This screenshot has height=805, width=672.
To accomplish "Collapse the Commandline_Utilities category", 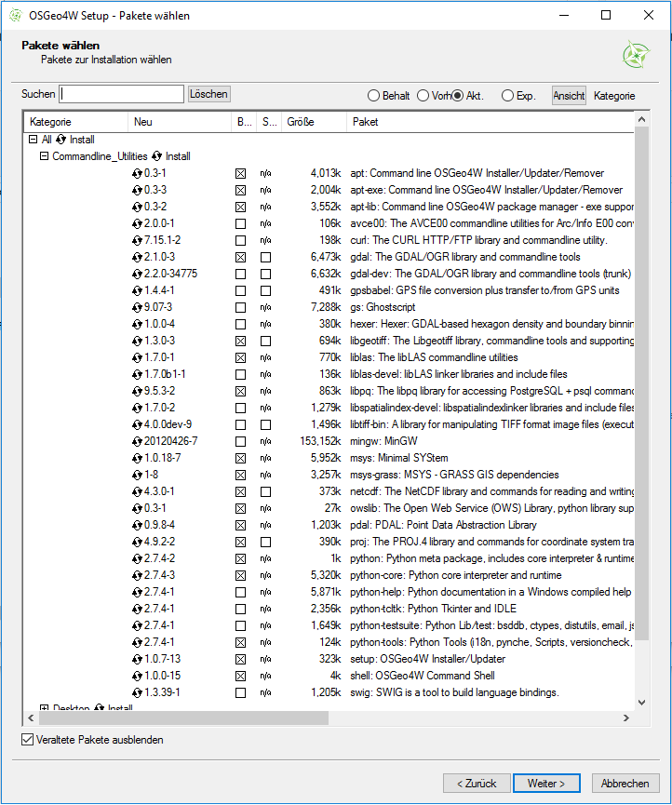I will tap(44, 156).
